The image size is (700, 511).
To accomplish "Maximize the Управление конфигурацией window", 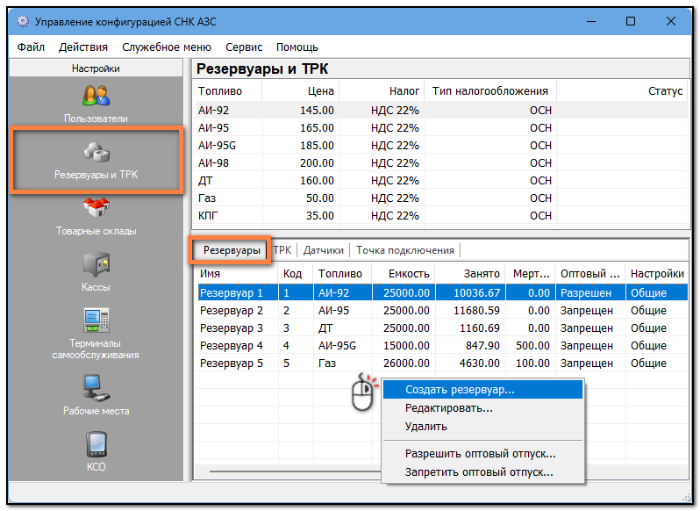I will click(630, 21).
